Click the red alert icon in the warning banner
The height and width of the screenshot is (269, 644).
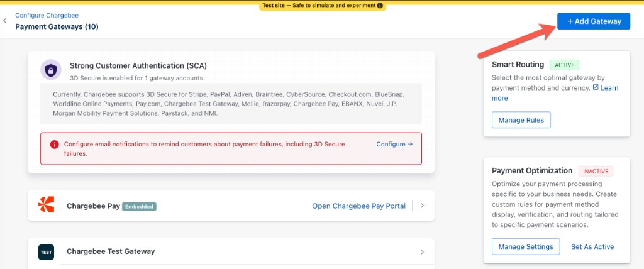point(54,145)
